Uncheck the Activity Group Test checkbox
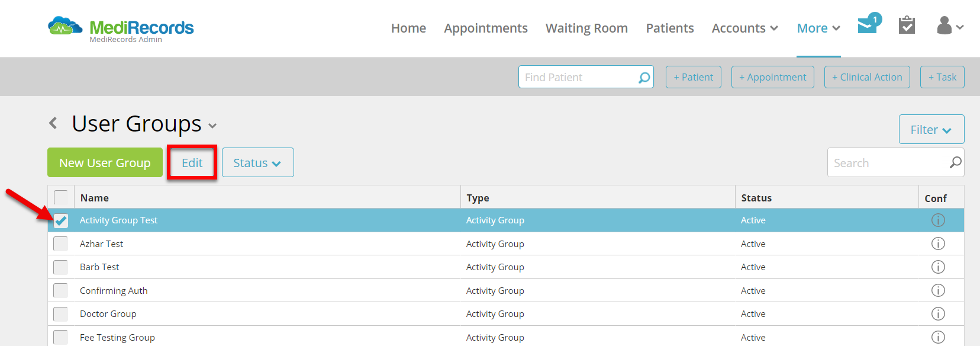This screenshot has height=346, width=980. click(x=61, y=220)
